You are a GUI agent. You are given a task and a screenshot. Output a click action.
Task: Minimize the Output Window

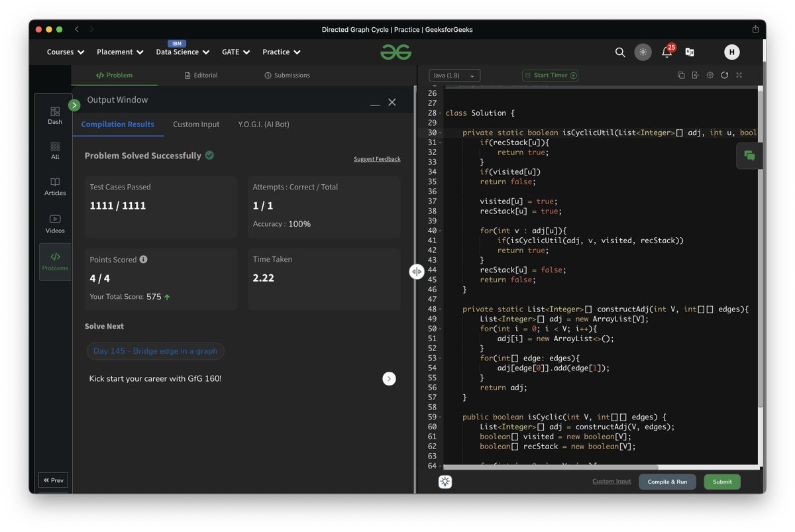pos(375,103)
